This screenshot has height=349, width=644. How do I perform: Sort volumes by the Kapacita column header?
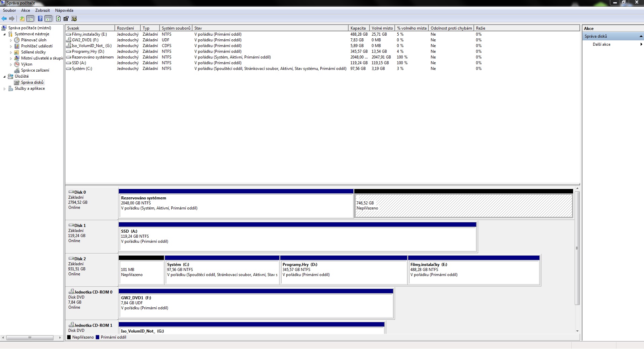tap(358, 28)
